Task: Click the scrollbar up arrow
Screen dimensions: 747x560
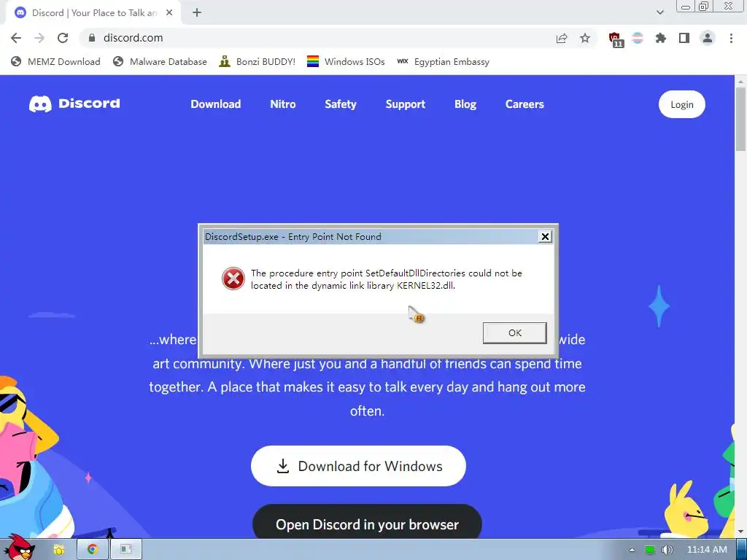Action: click(x=740, y=82)
